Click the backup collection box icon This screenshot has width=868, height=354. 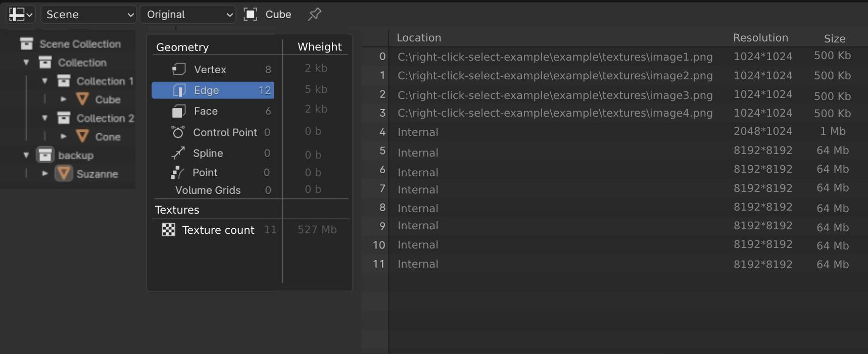(x=45, y=155)
